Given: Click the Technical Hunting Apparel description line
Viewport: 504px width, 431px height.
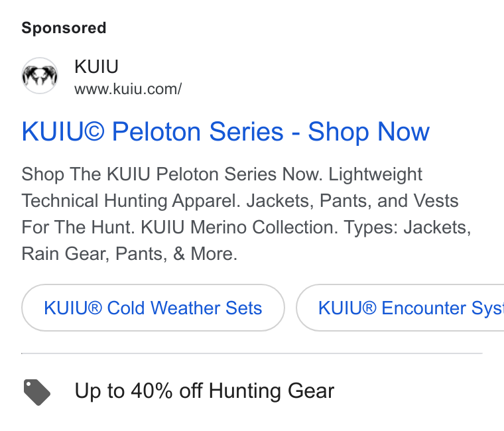Looking at the screenshot, I should pyautogui.click(x=240, y=201).
